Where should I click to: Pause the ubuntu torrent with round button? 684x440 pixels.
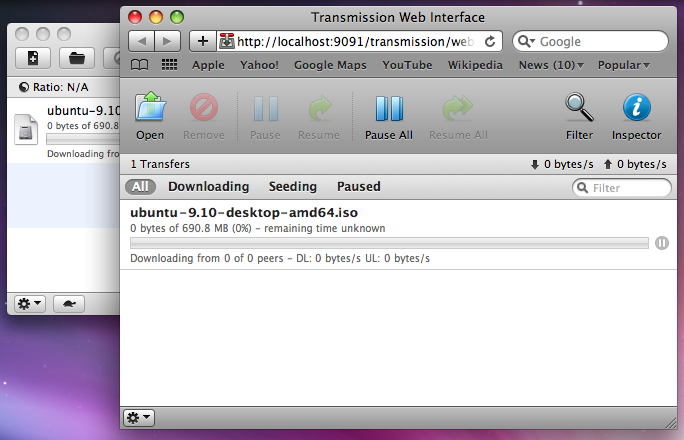tap(662, 243)
